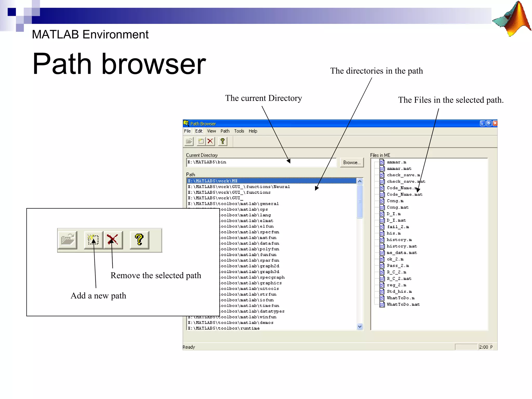
Task: Select path toolbox\runtime
Action: [x=272, y=328]
